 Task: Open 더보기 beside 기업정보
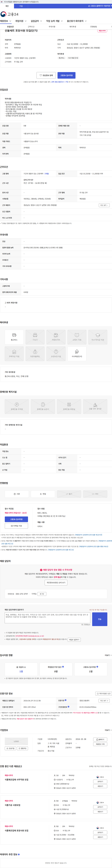click(x=108, y=730)
